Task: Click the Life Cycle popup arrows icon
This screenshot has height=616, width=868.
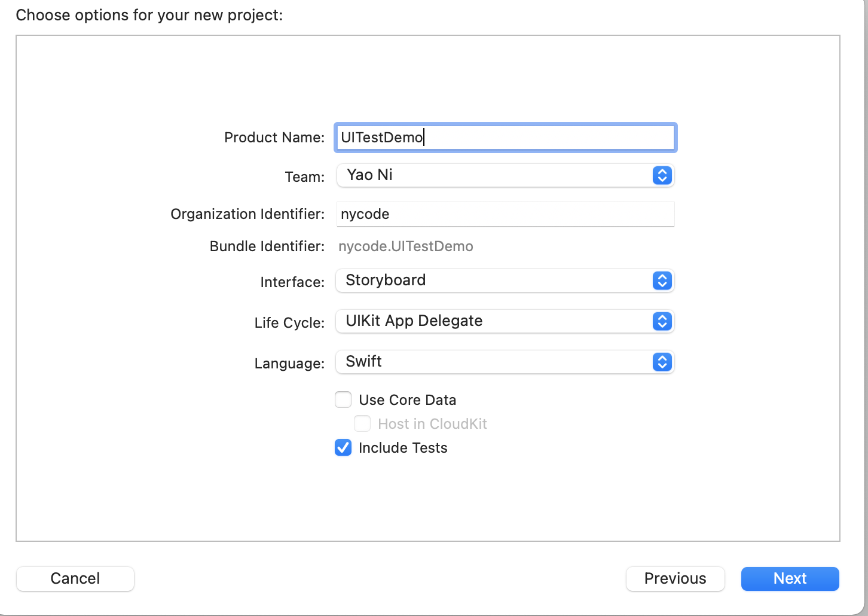Action: (x=662, y=321)
